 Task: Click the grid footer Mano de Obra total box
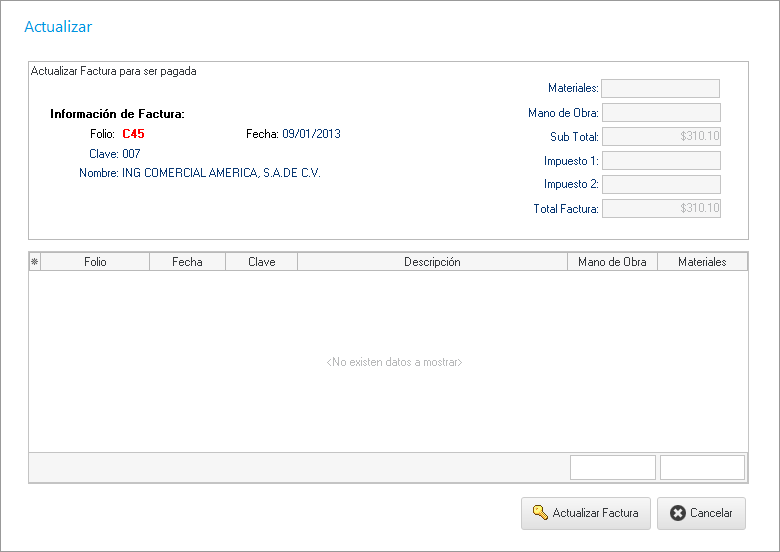[612, 467]
